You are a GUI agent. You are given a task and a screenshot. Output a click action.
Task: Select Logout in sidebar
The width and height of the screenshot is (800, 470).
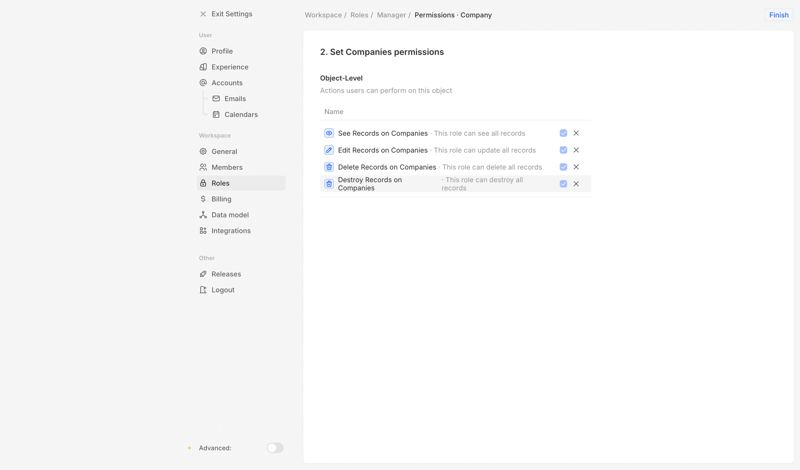tap(241, 290)
